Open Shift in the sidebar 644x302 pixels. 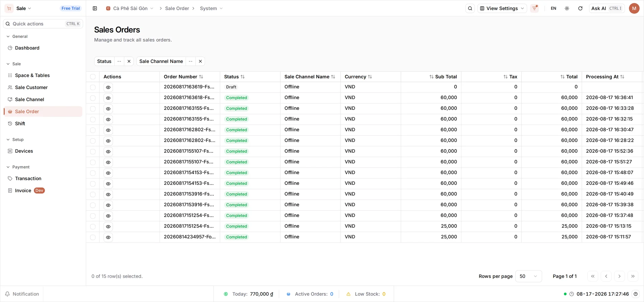click(x=43, y=124)
